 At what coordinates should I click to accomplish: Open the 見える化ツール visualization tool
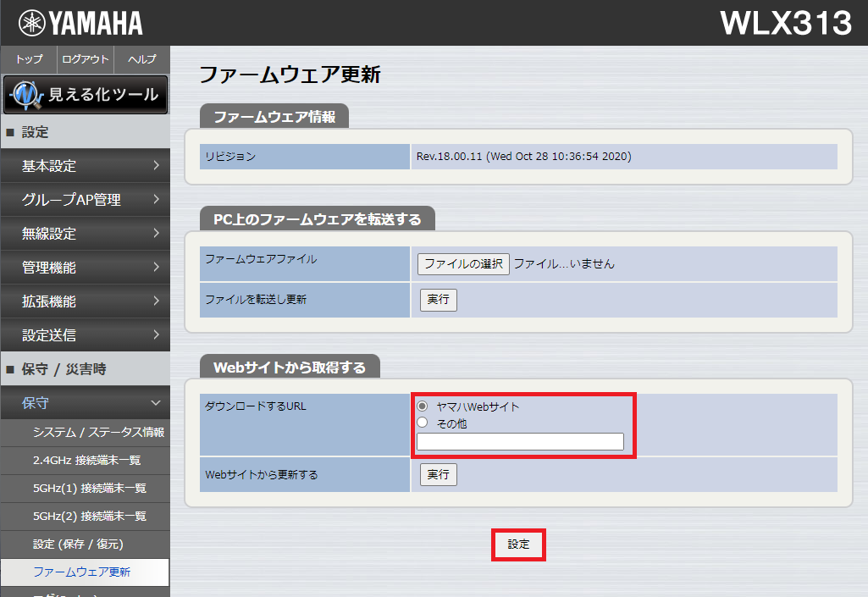coord(85,95)
